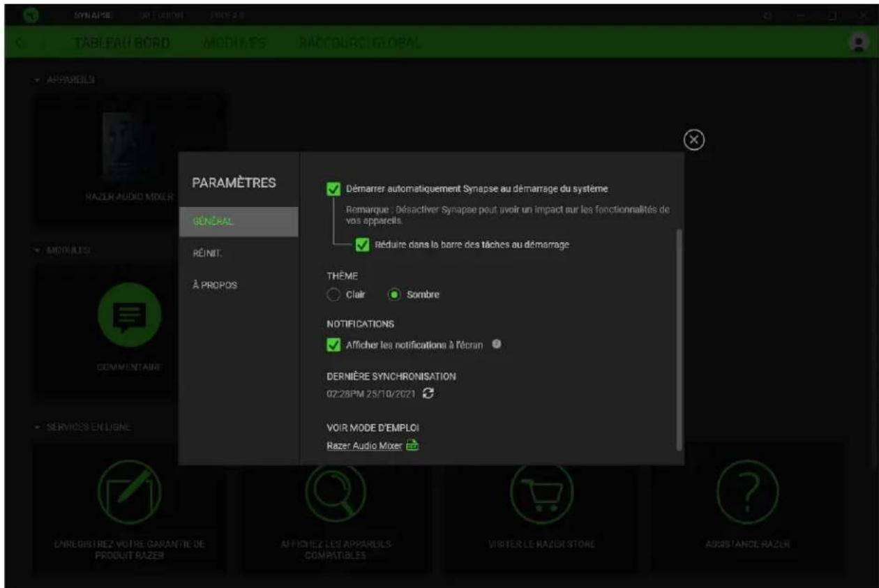Open the Razer Audio Mixer user guide link
The image size is (879, 588).
pos(365,446)
